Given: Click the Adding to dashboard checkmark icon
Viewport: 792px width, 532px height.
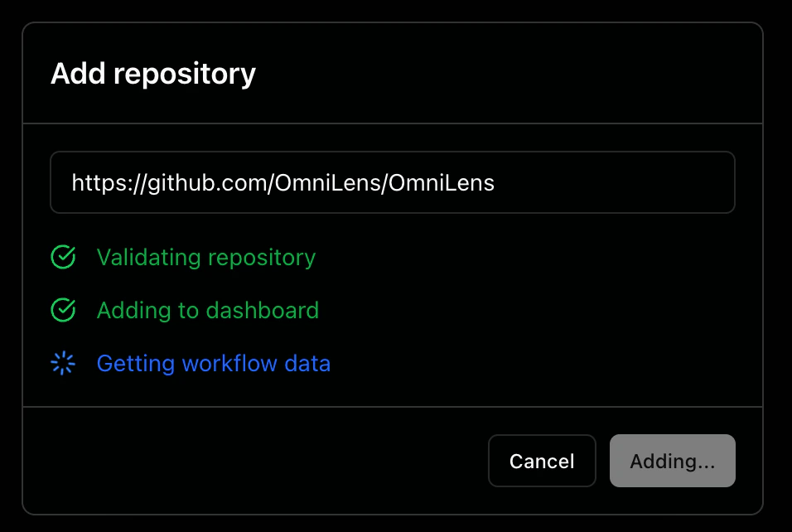Looking at the screenshot, I should tap(63, 311).
